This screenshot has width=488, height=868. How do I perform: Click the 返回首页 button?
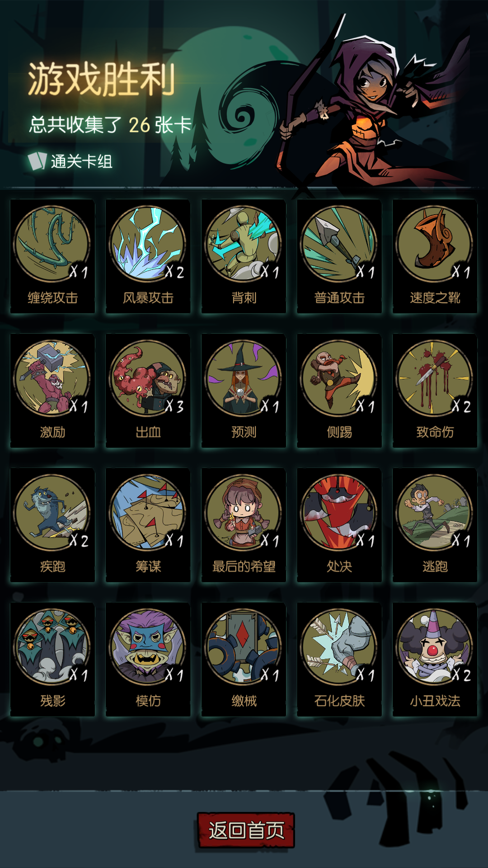coord(246,830)
